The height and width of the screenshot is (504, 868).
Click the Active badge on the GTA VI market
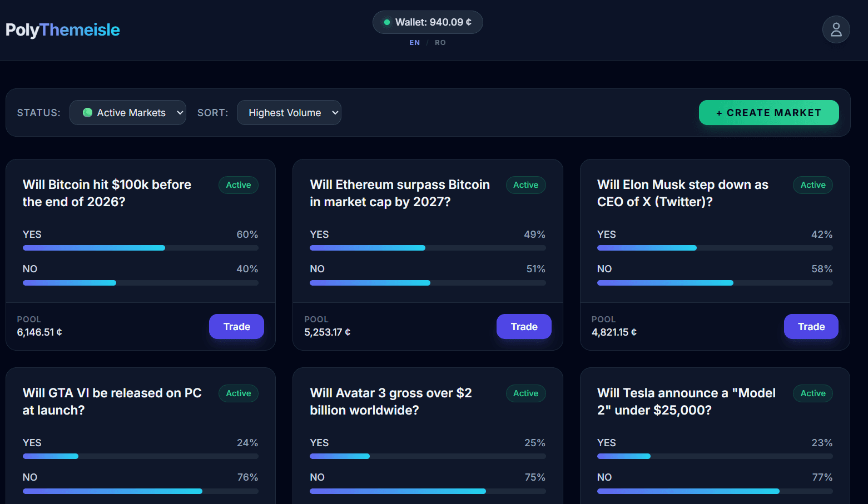[238, 393]
